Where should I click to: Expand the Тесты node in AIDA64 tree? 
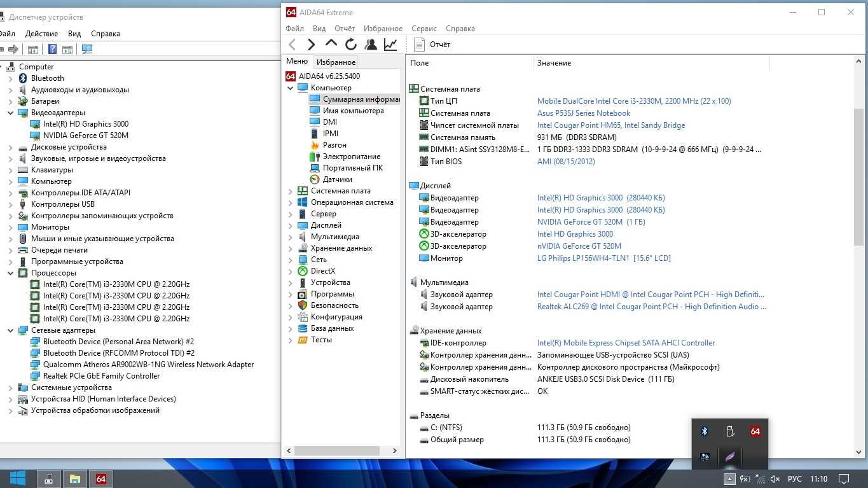(291, 340)
